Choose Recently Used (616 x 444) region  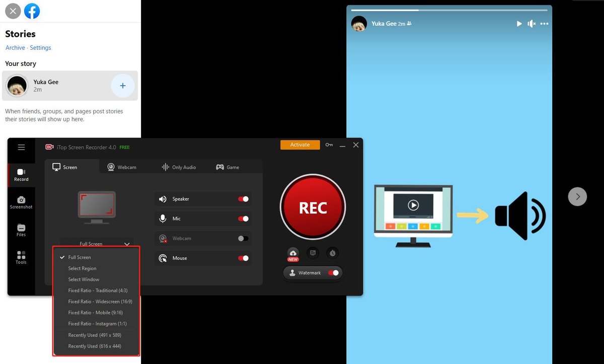tap(95, 346)
